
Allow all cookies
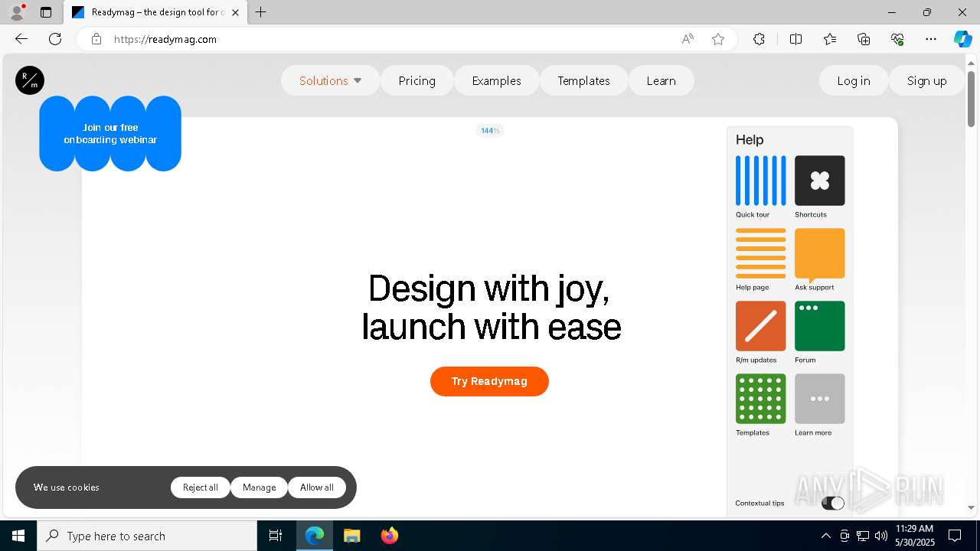pyautogui.click(x=316, y=487)
